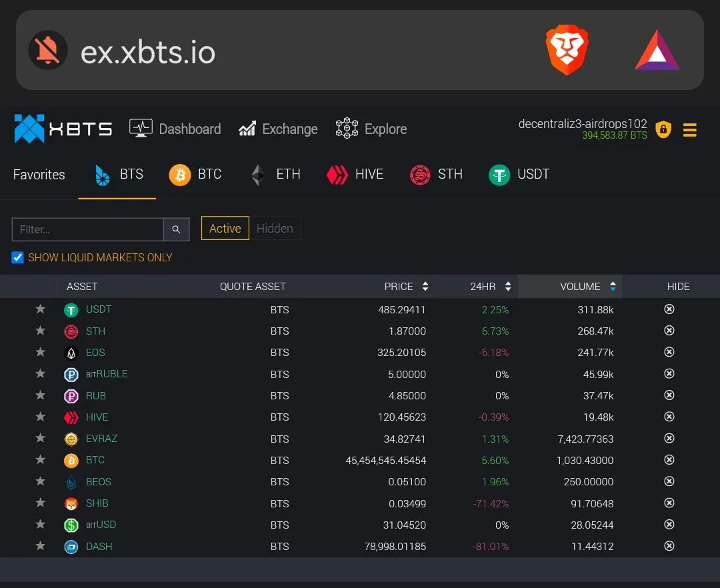Star EOS as favorite
720x588 pixels.
(41, 352)
